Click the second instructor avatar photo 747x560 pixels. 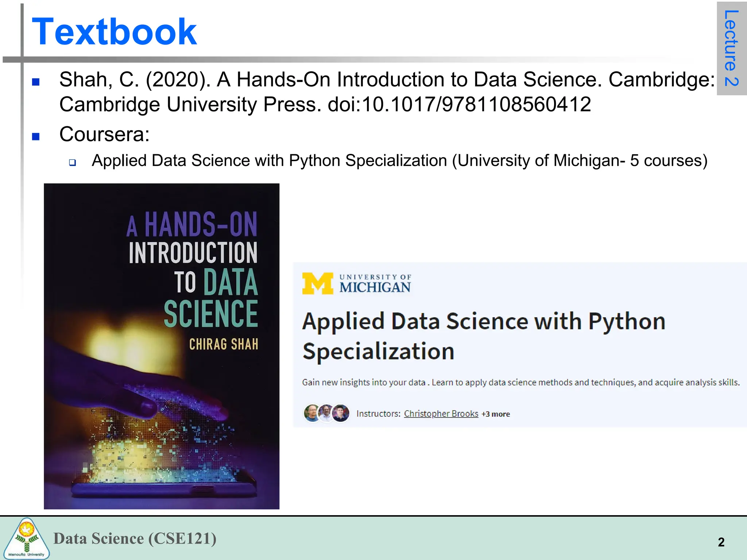[x=326, y=413]
